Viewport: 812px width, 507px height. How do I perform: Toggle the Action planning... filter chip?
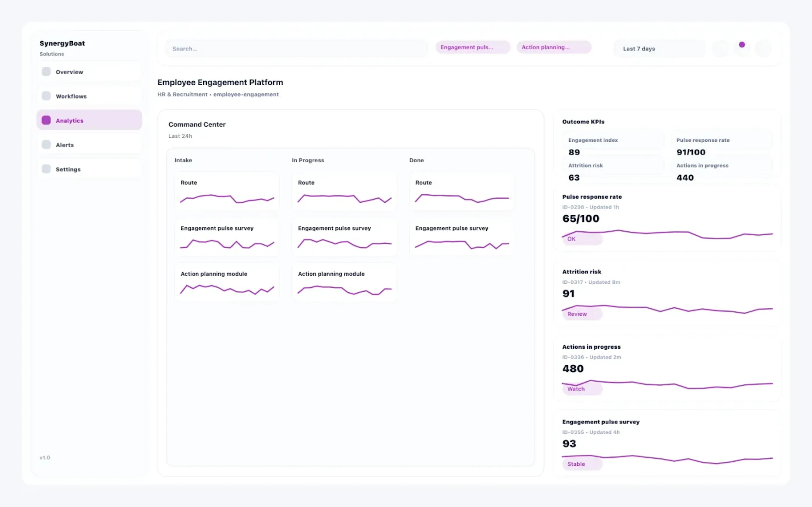(554, 47)
